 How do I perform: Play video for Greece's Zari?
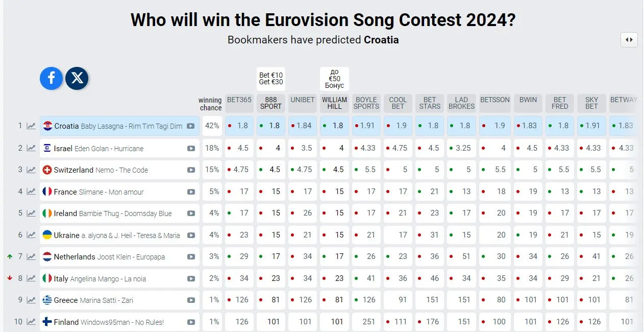(191, 300)
